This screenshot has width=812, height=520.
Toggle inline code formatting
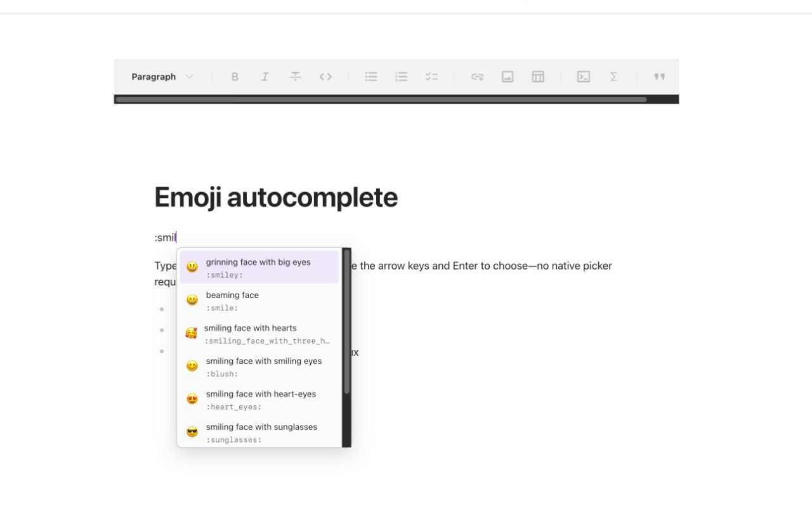click(326, 77)
